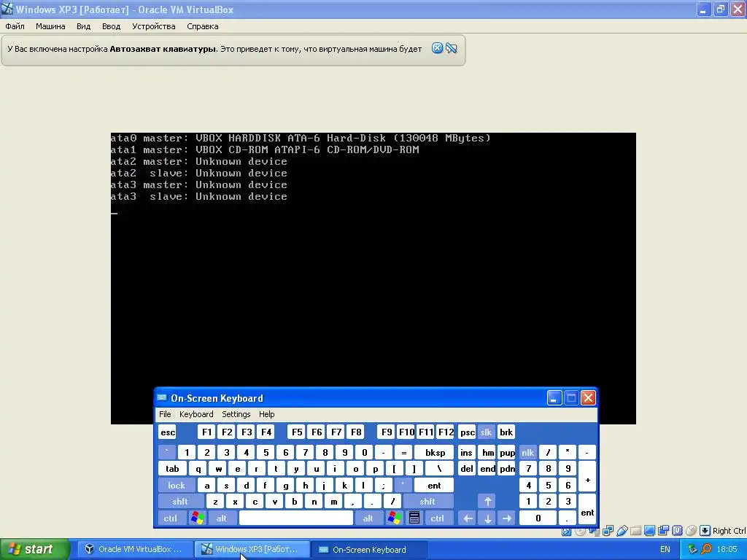The width and height of the screenshot is (747, 560).
Task: Click the F8 function key
Action: pos(356,432)
